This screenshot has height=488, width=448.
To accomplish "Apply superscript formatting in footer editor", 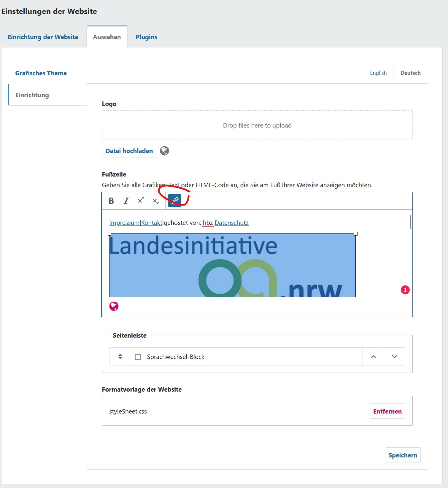I will point(141,201).
